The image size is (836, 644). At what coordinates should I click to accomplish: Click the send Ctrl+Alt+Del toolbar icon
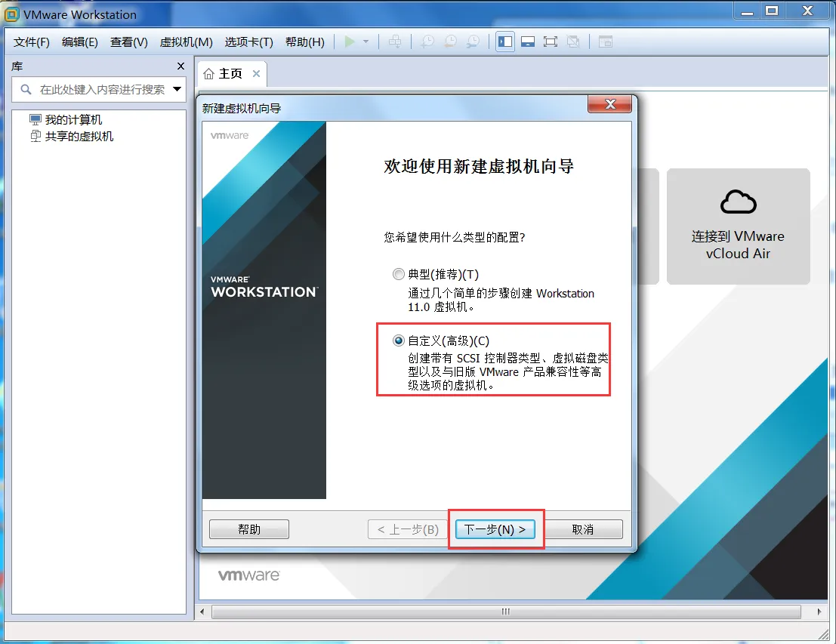click(395, 42)
